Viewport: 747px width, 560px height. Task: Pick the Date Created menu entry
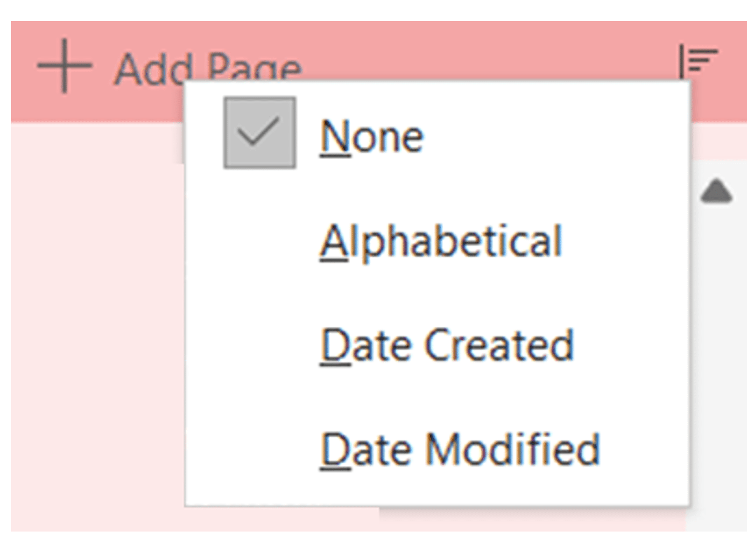pos(447,345)
